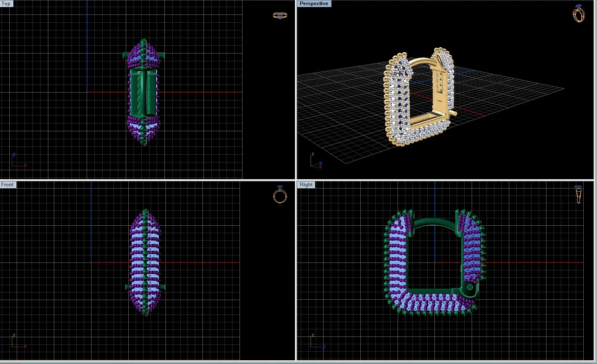The image size is (597, 364).
Task: Activate the Right viewport title label
Action: (306, 185)
